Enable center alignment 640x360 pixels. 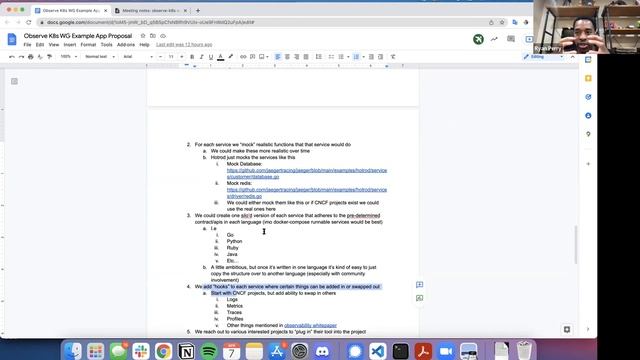(287, 57)
